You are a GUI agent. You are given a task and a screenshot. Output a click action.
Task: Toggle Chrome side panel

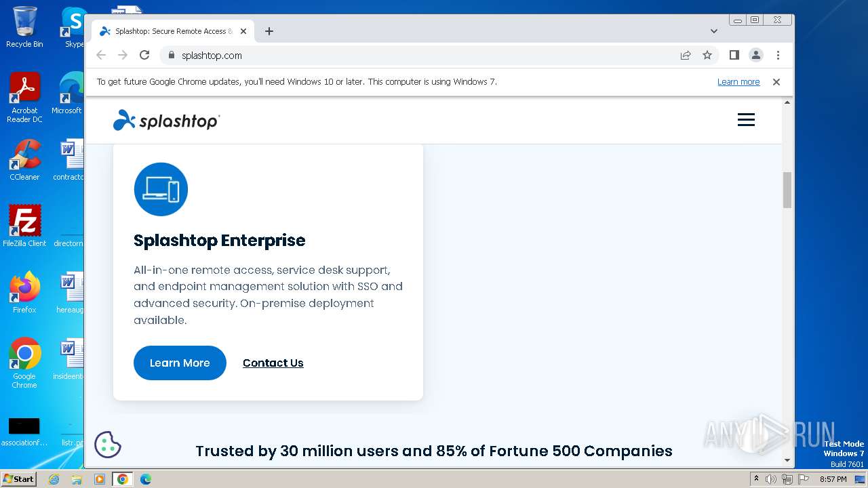734,56
